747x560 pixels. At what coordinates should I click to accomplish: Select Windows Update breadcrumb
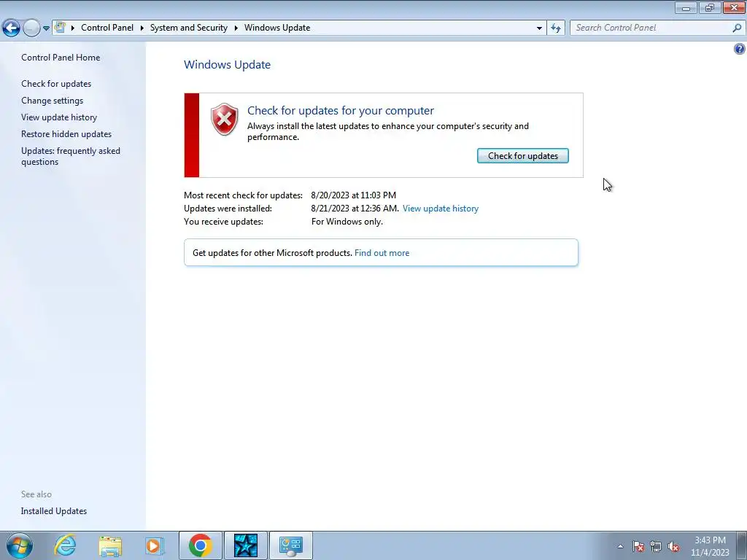coord(277,28)
